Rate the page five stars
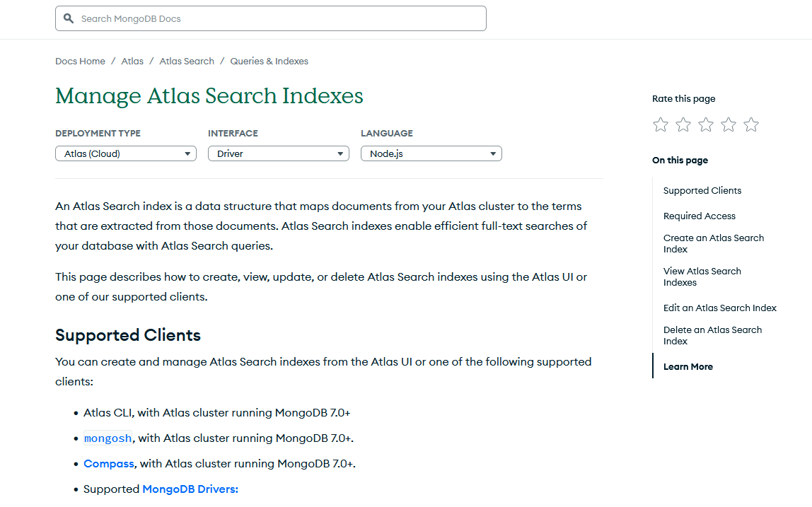Viewport: 812px width, 507px height. click(750, 124)
